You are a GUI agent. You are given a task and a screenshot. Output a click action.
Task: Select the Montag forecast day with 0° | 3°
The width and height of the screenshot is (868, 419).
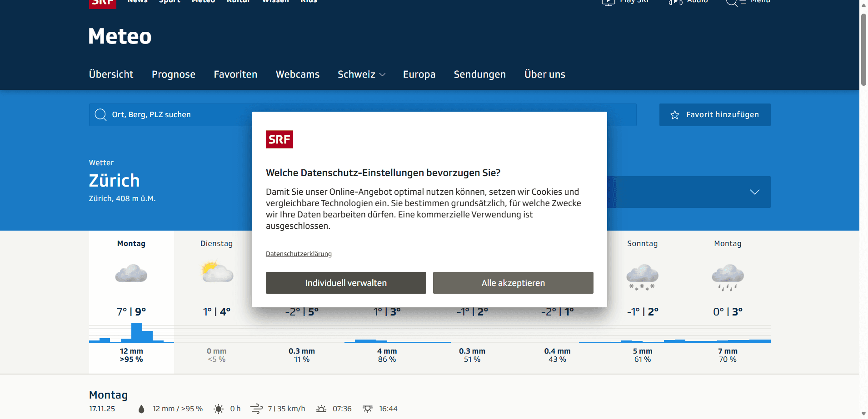728,302
